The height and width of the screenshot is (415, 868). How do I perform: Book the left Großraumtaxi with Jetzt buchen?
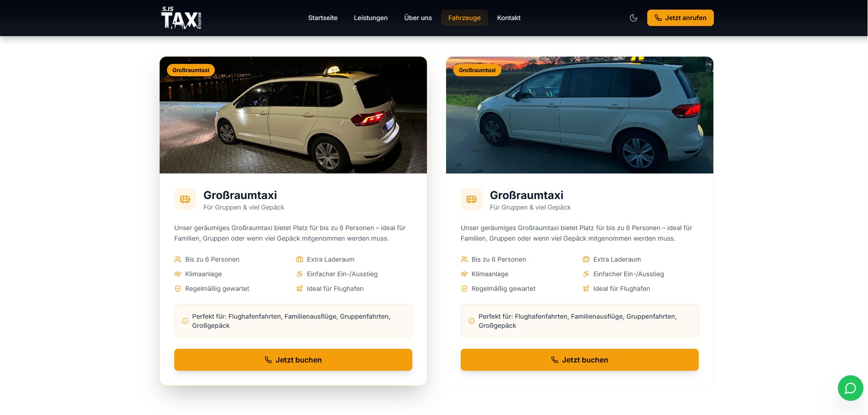[x=293, y=360]
